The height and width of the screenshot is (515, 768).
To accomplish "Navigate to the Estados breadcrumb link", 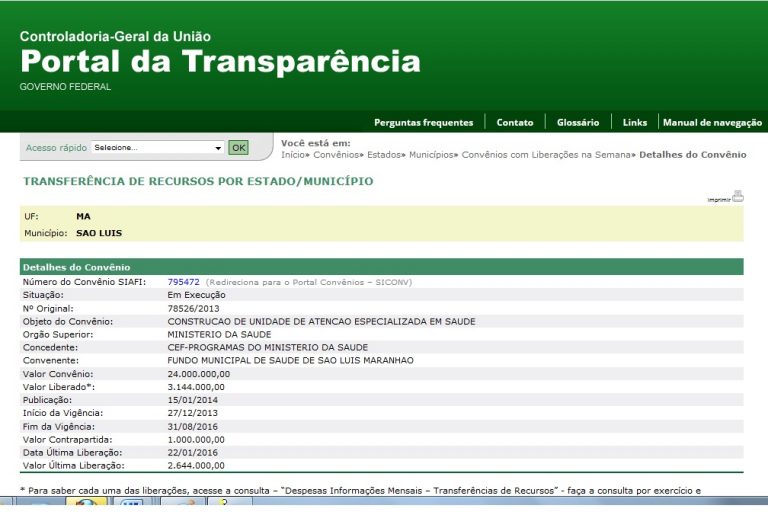I will [x=387, y=155].
